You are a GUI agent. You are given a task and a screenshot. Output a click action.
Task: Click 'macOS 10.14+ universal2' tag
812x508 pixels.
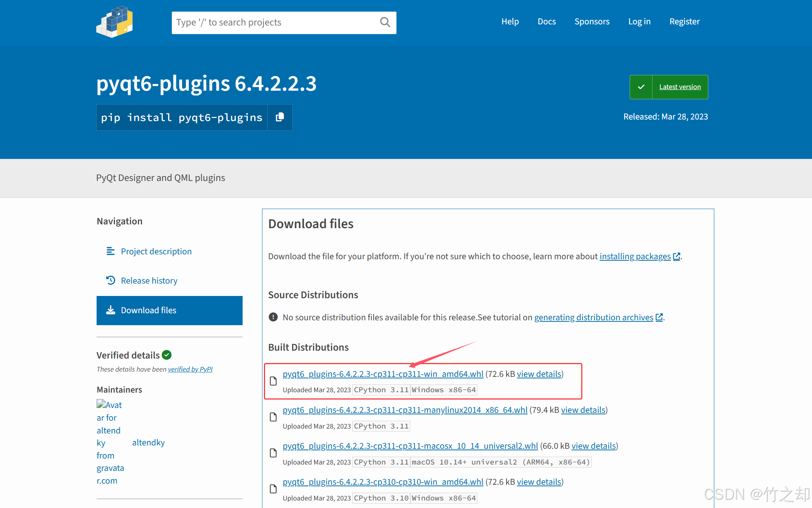501,462
